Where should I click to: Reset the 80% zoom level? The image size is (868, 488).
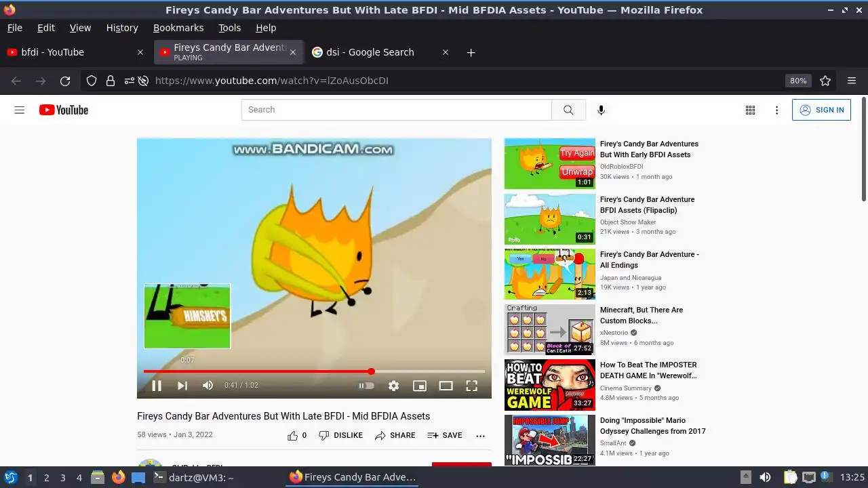click(798, 81)
